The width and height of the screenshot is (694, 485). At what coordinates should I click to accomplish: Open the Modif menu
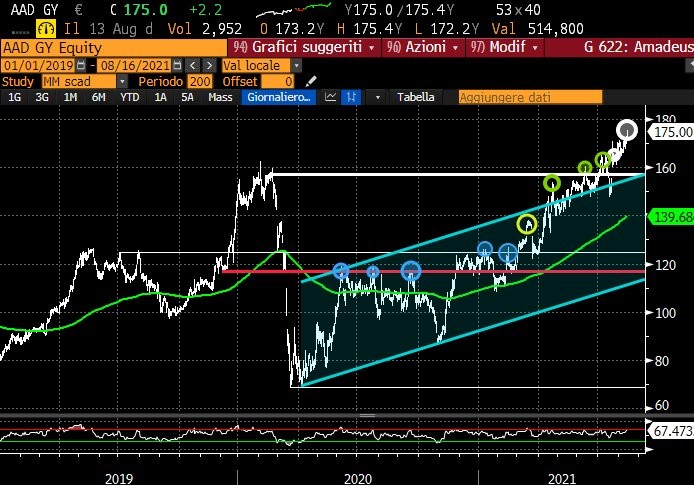505,47
